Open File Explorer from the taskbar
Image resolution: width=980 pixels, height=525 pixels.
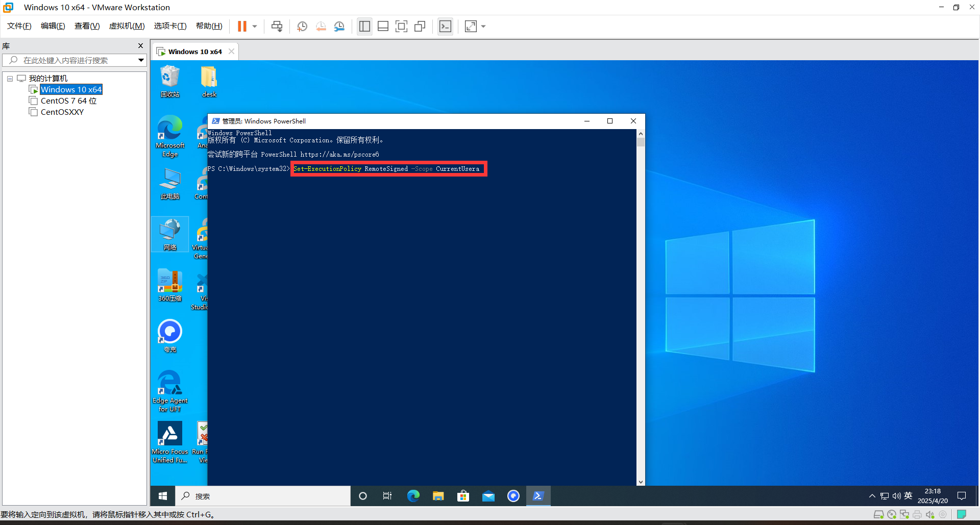438,496
